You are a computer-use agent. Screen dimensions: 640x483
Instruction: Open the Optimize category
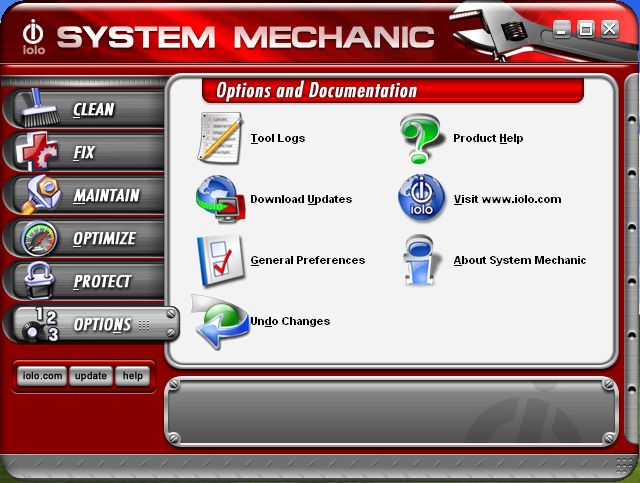click(103, 239)
